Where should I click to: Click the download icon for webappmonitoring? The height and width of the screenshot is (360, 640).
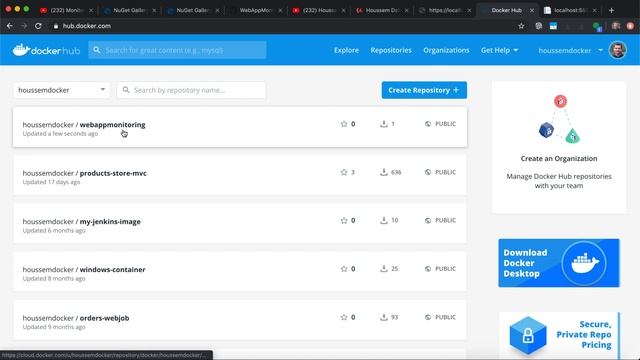point(384,124)
